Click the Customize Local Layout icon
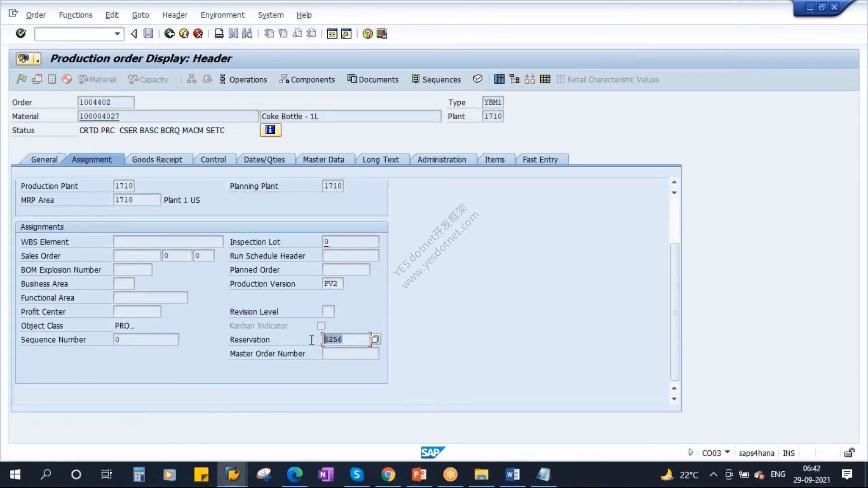Viewport: 868px width, 488px height. click(x=382, y=34)
